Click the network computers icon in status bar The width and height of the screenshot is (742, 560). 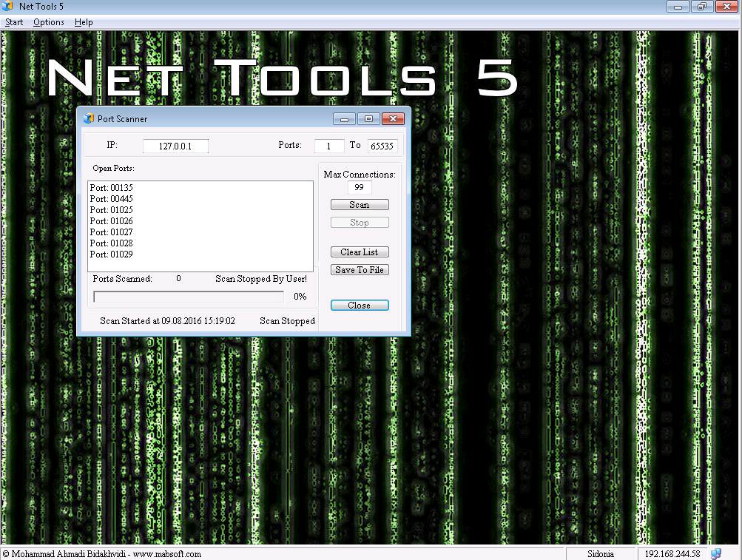click(x=715, y=553)
